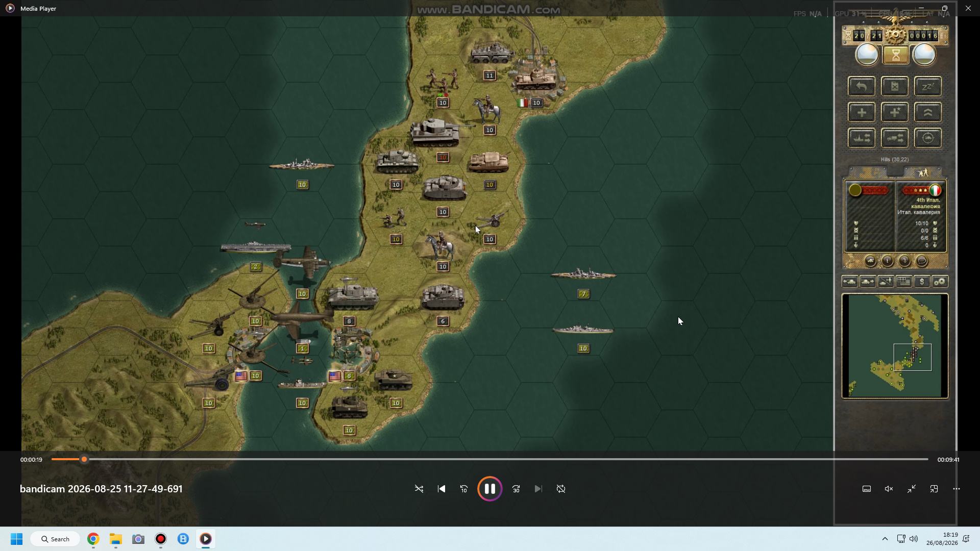Click the crosshair target vehicle button

click(x=928, y=138)
